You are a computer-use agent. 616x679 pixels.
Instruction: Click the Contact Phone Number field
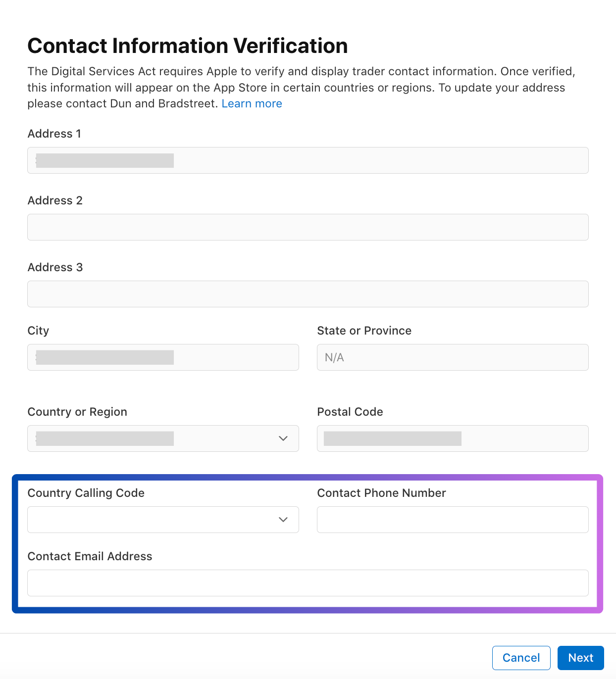click(x=452, y=520)
